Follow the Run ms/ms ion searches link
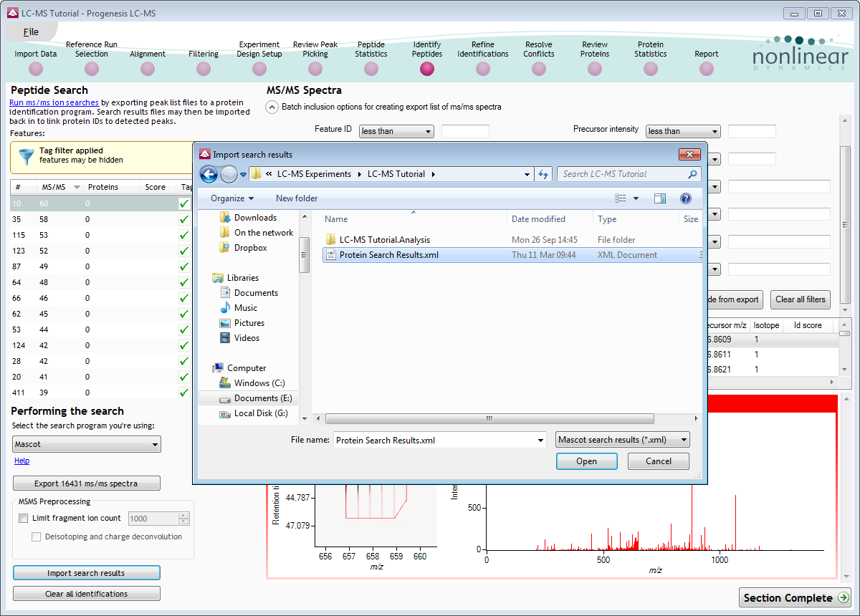The width and height of the screenshot is (860, 616). coord(54,102)
